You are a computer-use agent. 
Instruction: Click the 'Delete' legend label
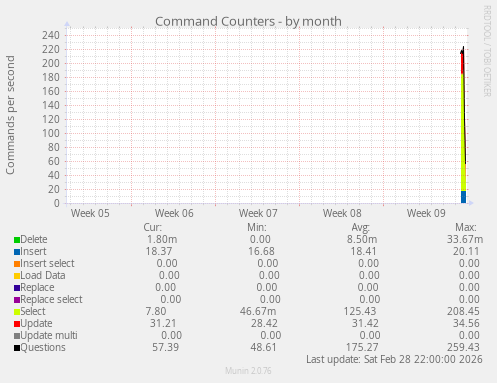coord(34,239)
